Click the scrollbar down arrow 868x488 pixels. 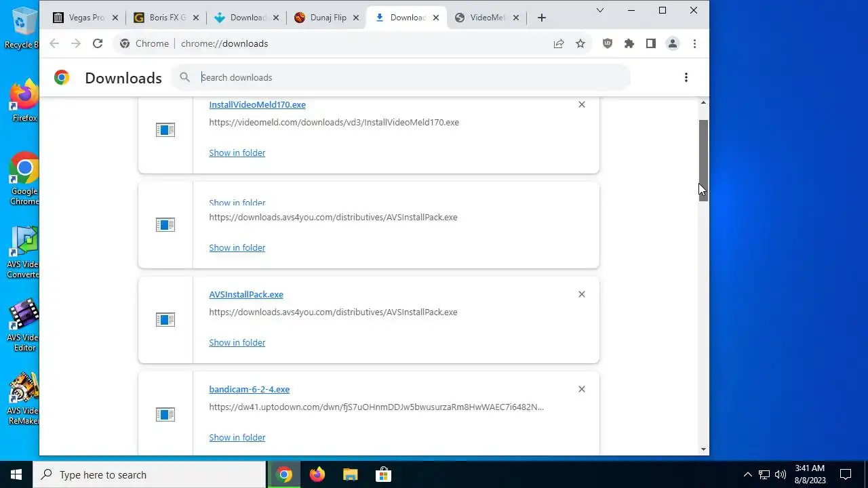703,449
